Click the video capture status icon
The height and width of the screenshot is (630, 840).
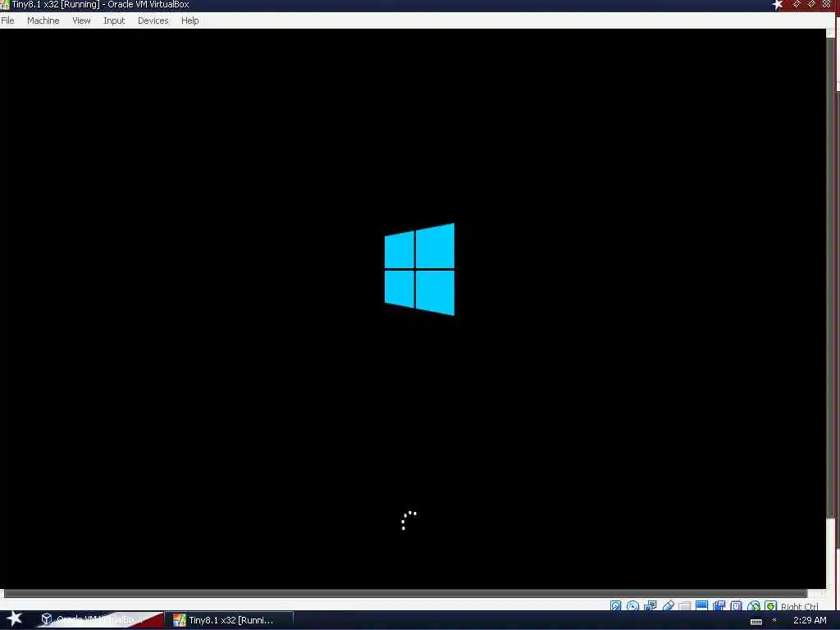coord(719,606)
